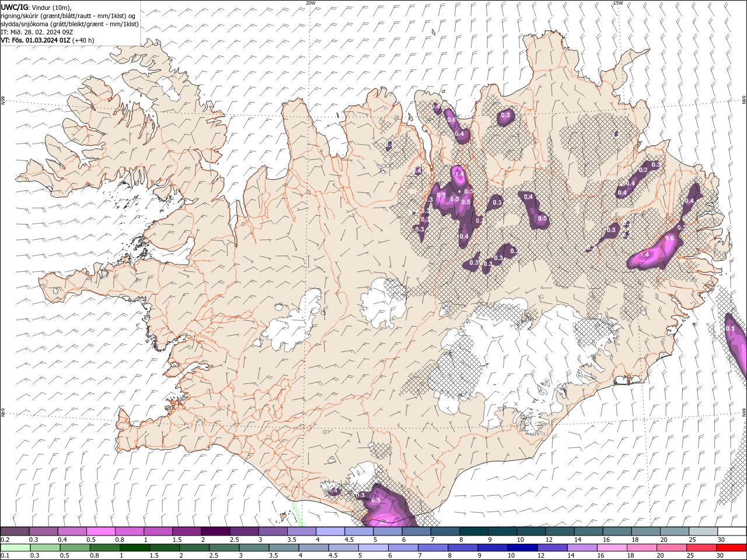Click the darkest purple 2–2.5 swatch in the upper legend row
Viewport: 747px width, 560px height.
(215, 531)
